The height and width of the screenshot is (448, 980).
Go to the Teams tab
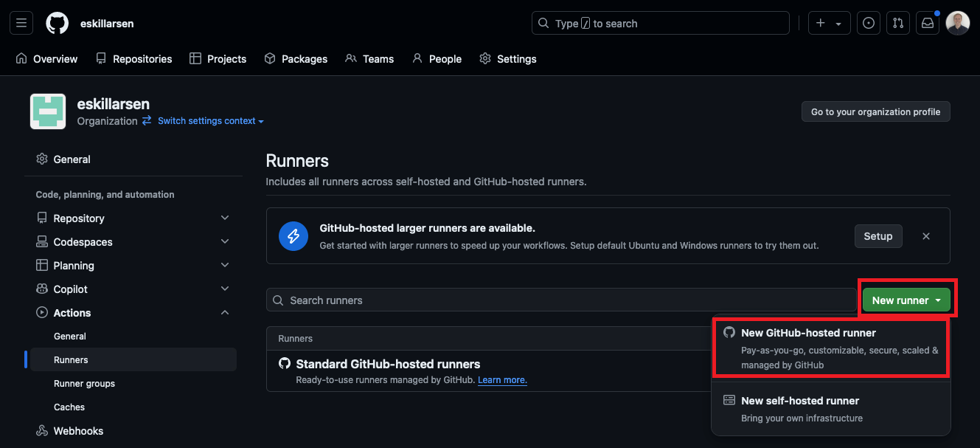click(369, 59)
